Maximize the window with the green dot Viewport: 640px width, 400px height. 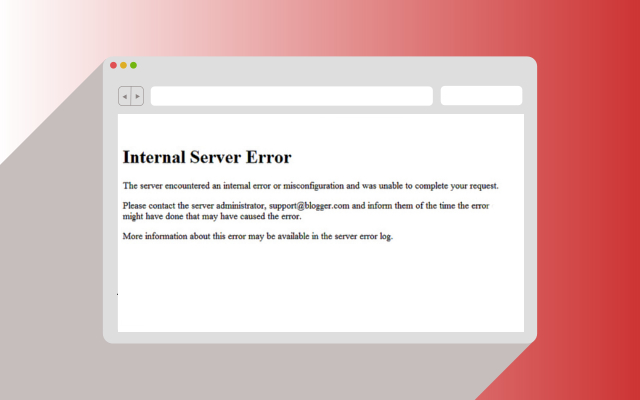click(x=134, y=65)
